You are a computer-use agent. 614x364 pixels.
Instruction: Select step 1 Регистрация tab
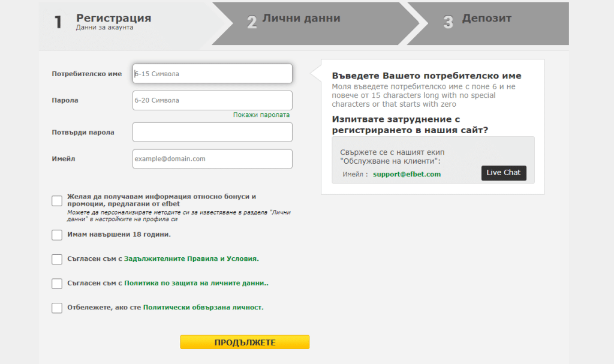click(113, 22)
